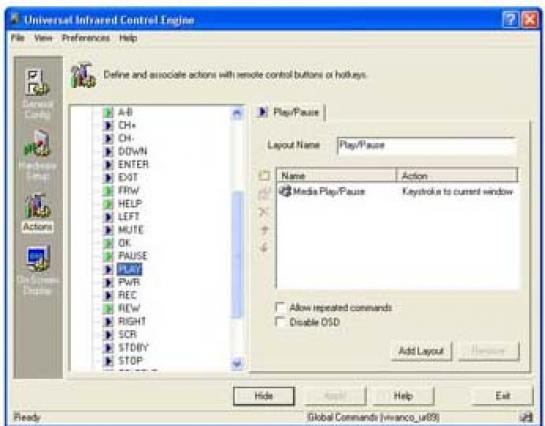Viewport: 545px width, 426px height.
Task: Click the move down arrow icon beside the action list
Action: tap(264, 248)
